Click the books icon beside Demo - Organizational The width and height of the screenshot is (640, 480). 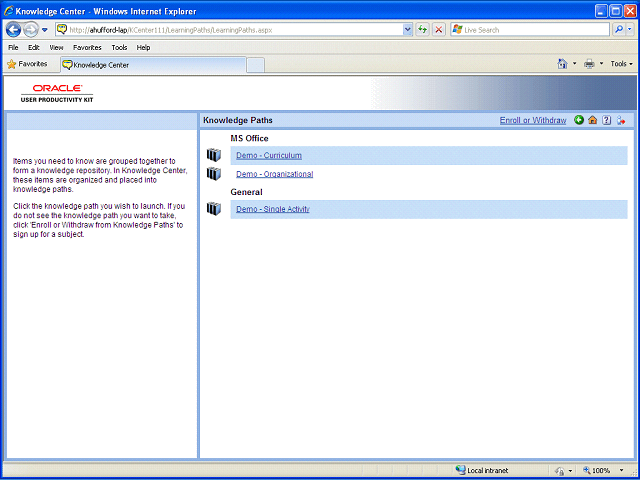[x=213, y=173]
